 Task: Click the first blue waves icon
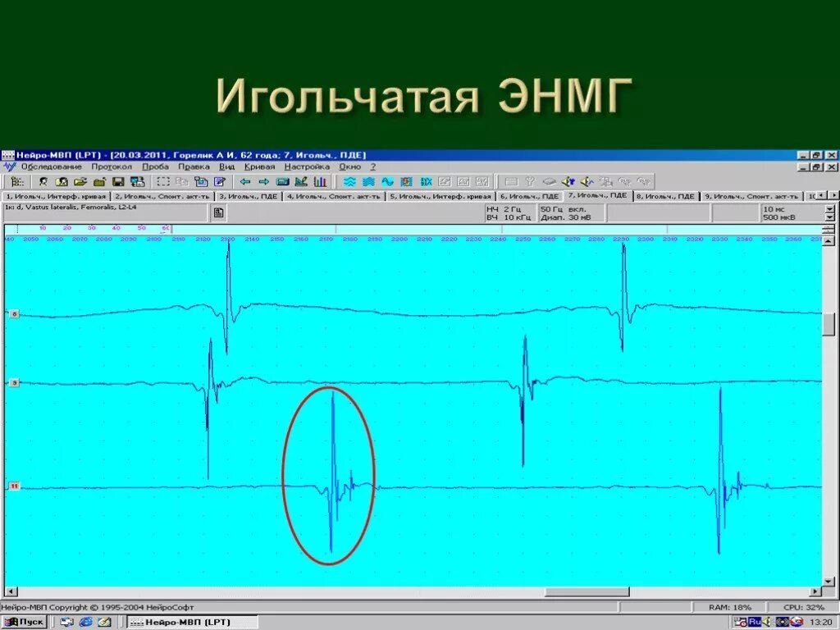(349, 181)
